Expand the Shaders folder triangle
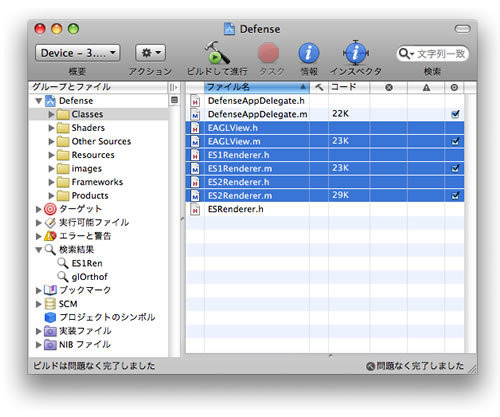500x417 pixels. (51, 128)
